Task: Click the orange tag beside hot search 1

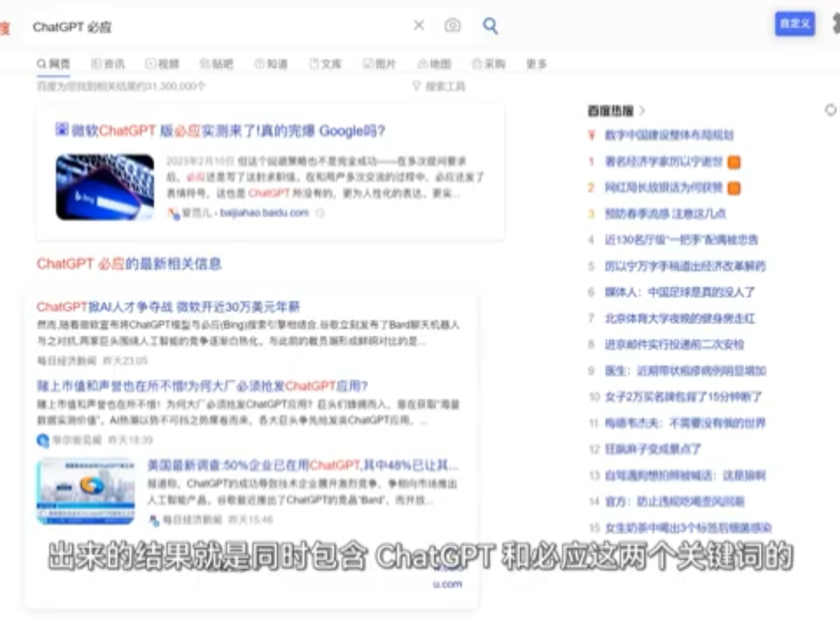Action: (x=734, y=162)
